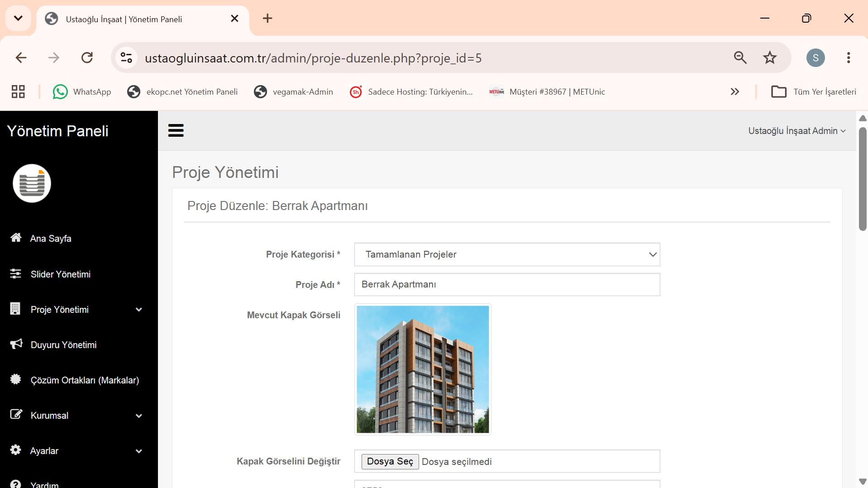Open Çözüm Ortakları (Markalar) menu item
This screenshot has width=868, height=488.
(85, 380)
